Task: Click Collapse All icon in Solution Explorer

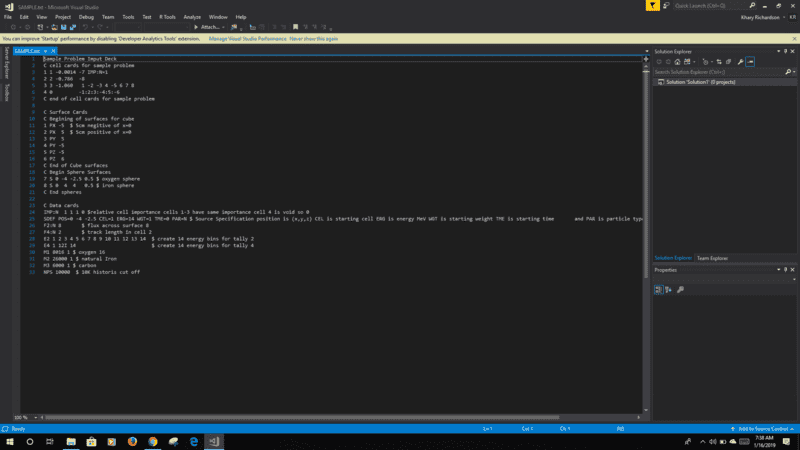Action: (730, 61)
